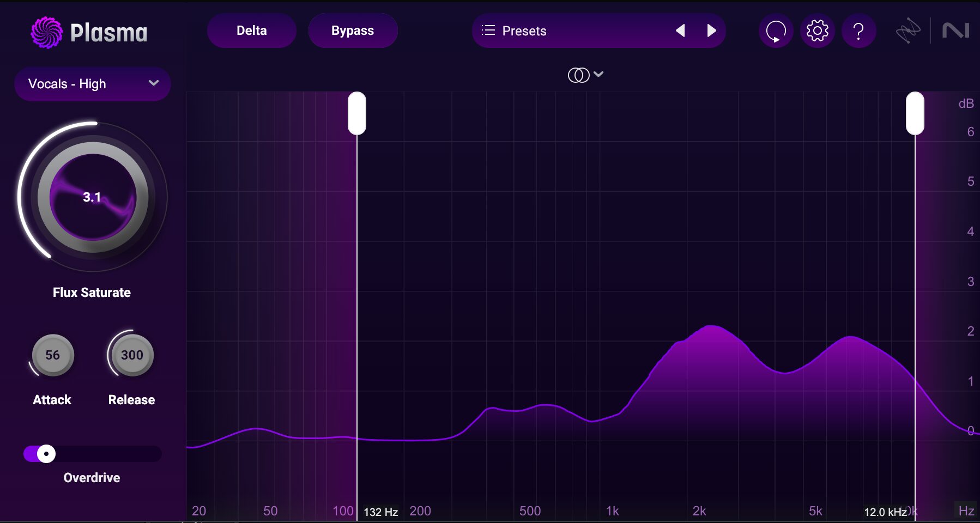Click the Overdrive label

[x=92, y=478]
